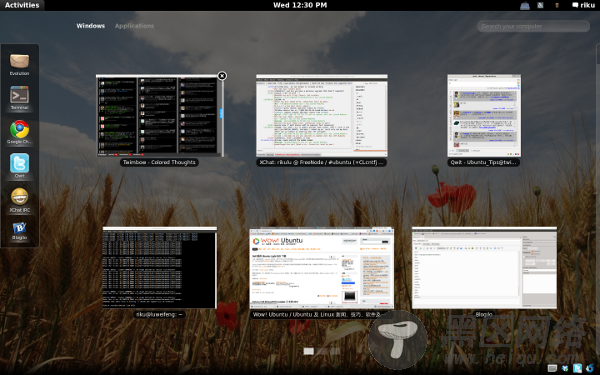Screen dimensions: 600x375
Task: Switch to the first workspace indicator
Action: 309,351
